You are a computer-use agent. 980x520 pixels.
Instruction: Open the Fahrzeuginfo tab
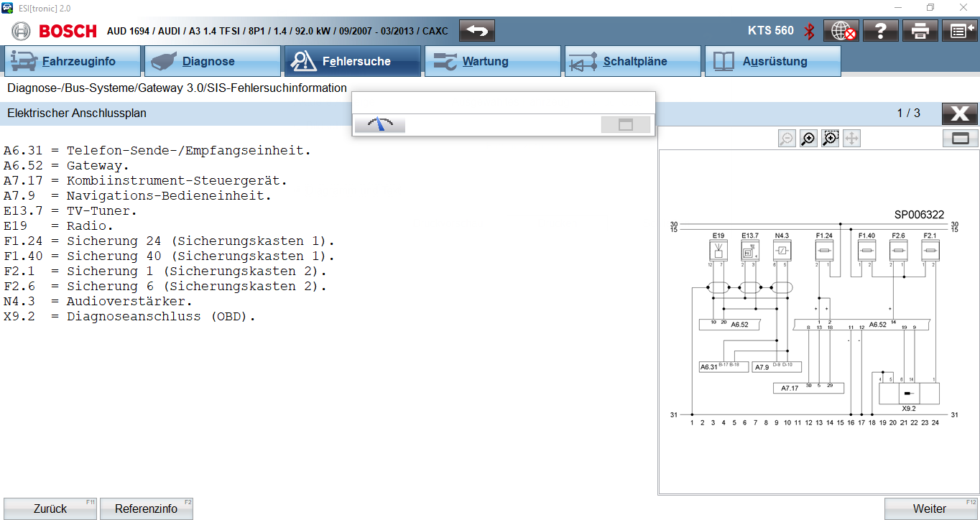(72, 62)
